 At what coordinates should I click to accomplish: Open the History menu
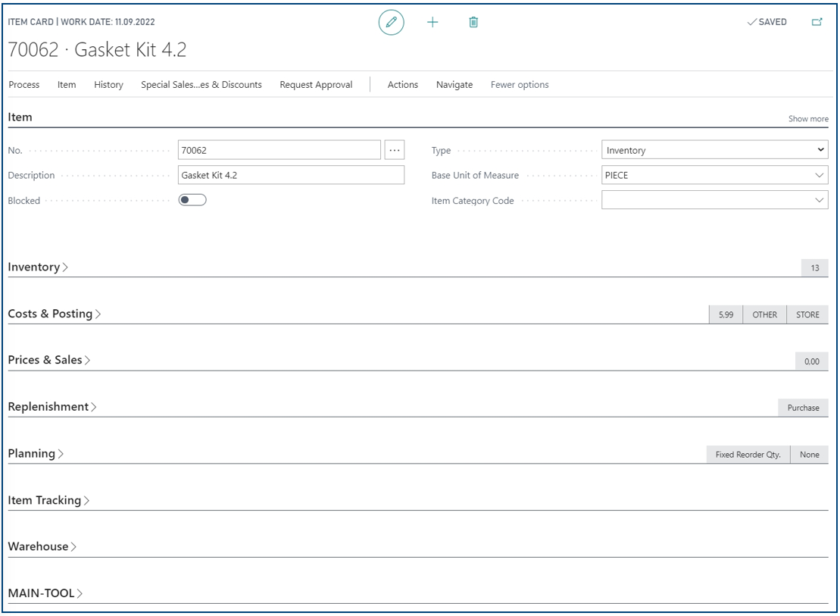(x=109, y=85)
